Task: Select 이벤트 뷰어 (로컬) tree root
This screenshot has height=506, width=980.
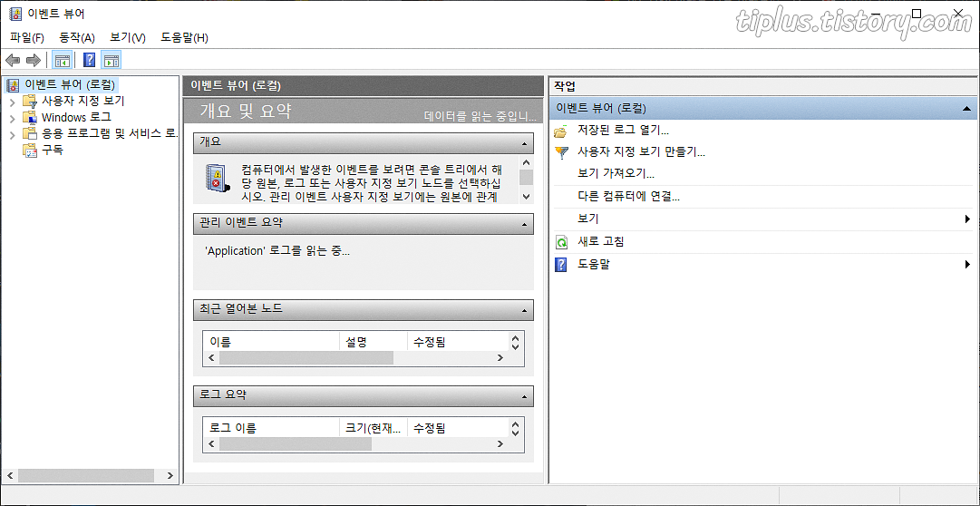Action: coord(70,84)
